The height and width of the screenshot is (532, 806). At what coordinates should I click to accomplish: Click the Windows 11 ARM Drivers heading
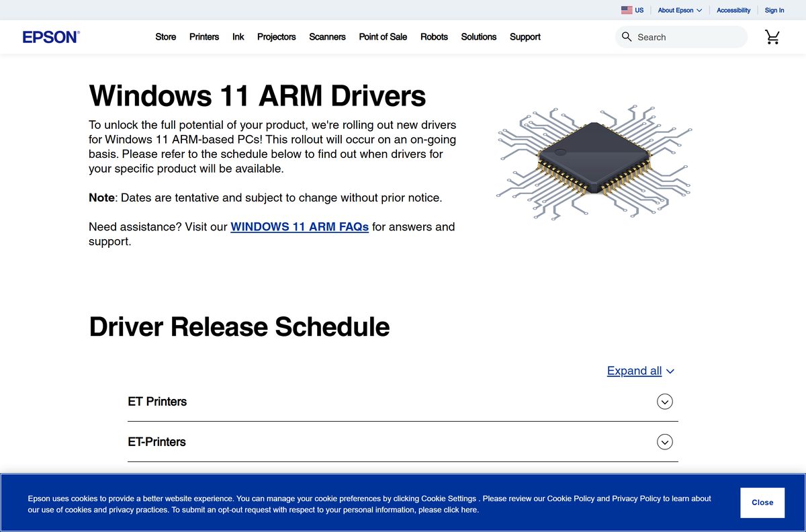(x=257, y=95)
